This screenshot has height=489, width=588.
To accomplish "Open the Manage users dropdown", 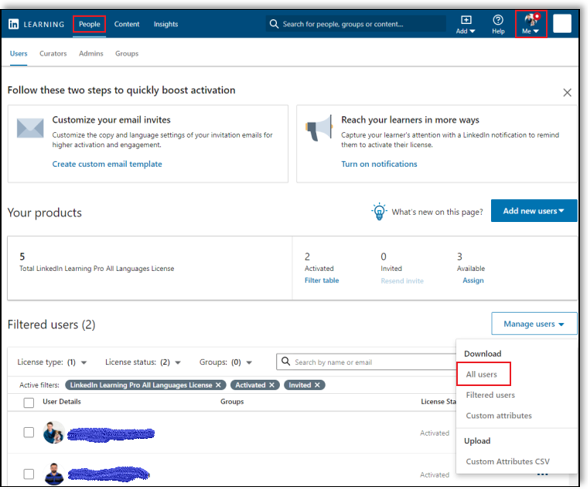I will pos(534,324).
